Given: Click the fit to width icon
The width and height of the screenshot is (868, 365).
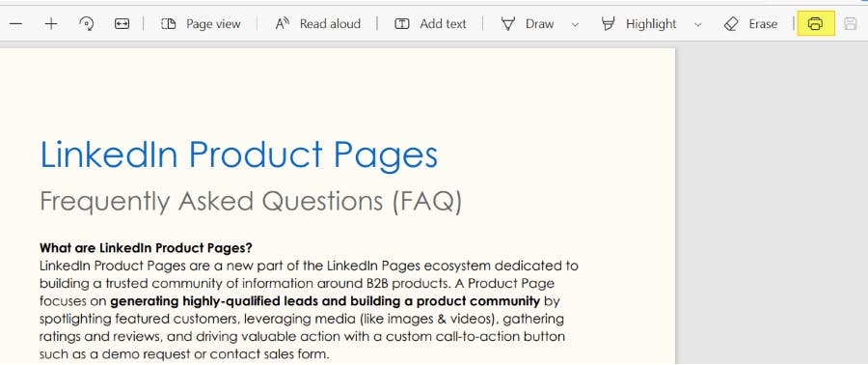Looking at the screenshot, I should pyautogui.click(x=122, y=24).
